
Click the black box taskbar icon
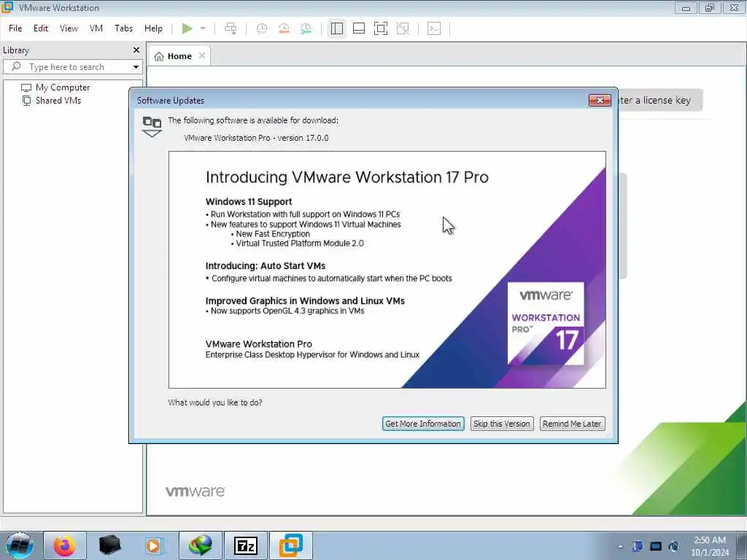[x=109, y=545]
